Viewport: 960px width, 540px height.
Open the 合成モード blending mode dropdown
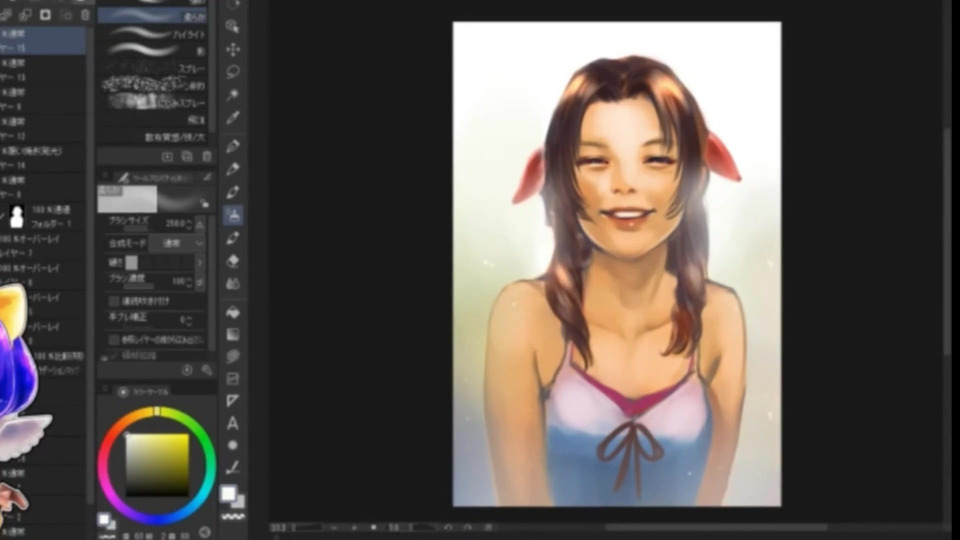pyautogui.click(x=178, y=243)
